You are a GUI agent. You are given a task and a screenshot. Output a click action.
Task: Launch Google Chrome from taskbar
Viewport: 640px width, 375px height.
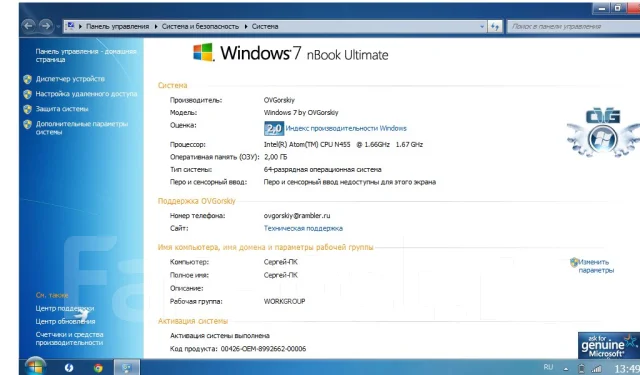click(x=98, y=368)
